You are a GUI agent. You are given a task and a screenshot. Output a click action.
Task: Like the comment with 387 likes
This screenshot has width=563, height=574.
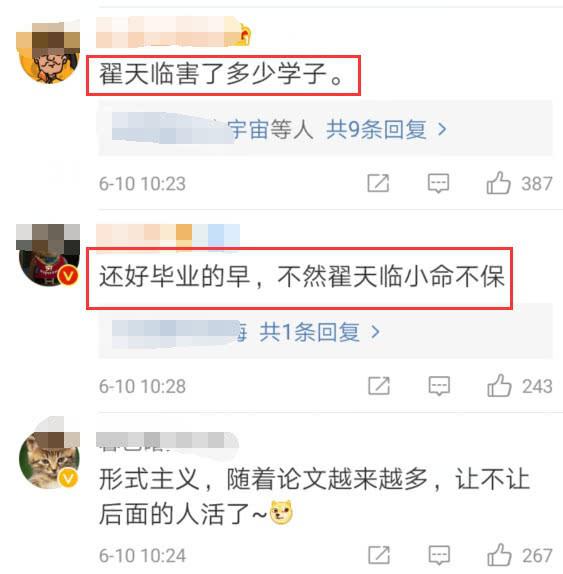pos(499,183)
